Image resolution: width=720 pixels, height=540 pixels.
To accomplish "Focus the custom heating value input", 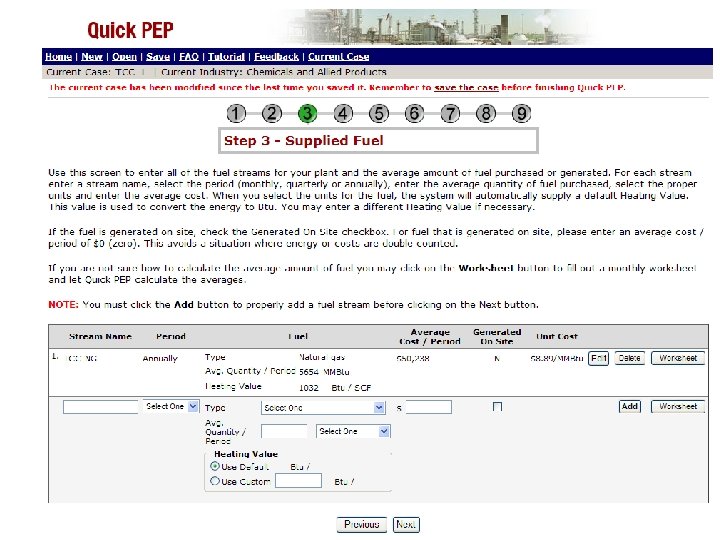I will (298, 481).
